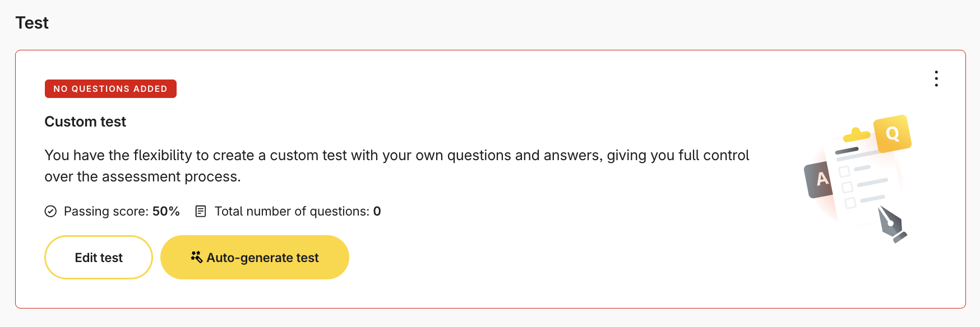Click the custom test description text
Screen dimensions: 980x327
[x=397, y=166]
